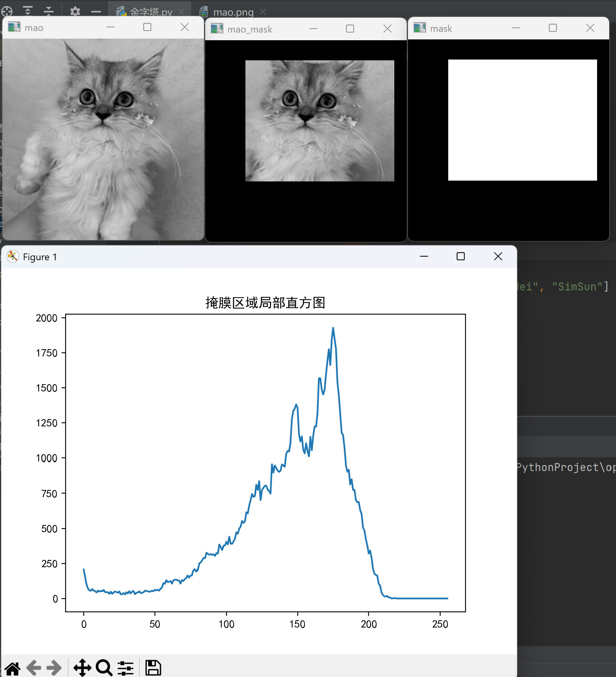Click the cat photo in mao window
The width and height of the screenshot is (616, 677).
[103, 139]
